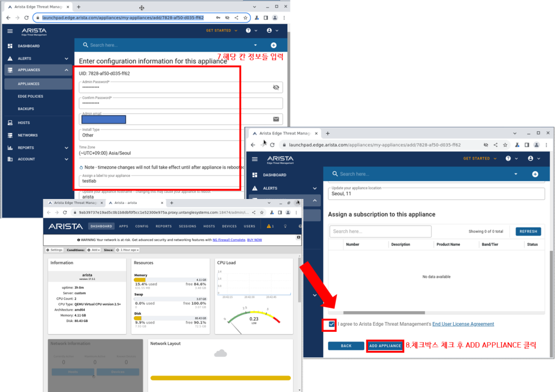Focus the subscription Search here field
The width and height of the screenshot is (555, 392).
pos(380,232)
